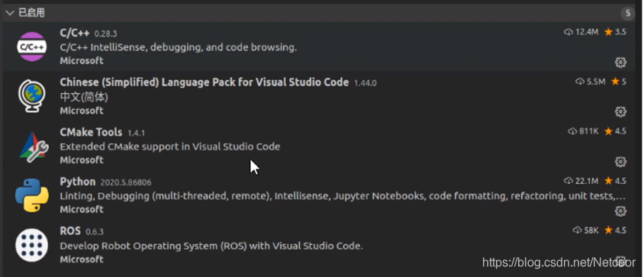Click the 已启用 section header label
The width and height of the screenshot is (644, 277).
31,13
